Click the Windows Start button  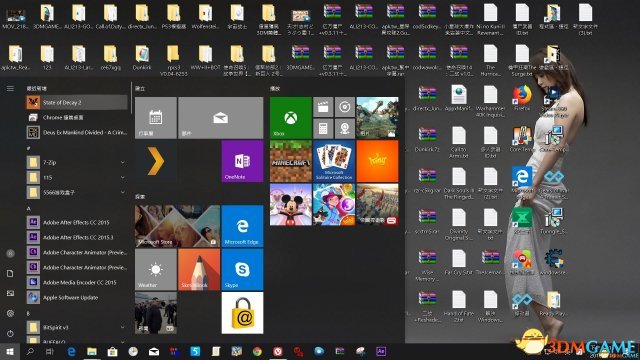point(10,351)
